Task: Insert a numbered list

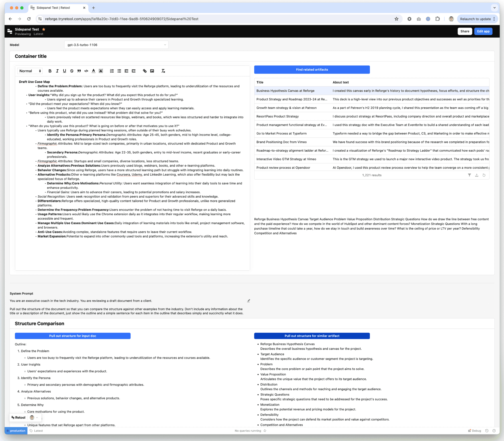Action: 112,71
